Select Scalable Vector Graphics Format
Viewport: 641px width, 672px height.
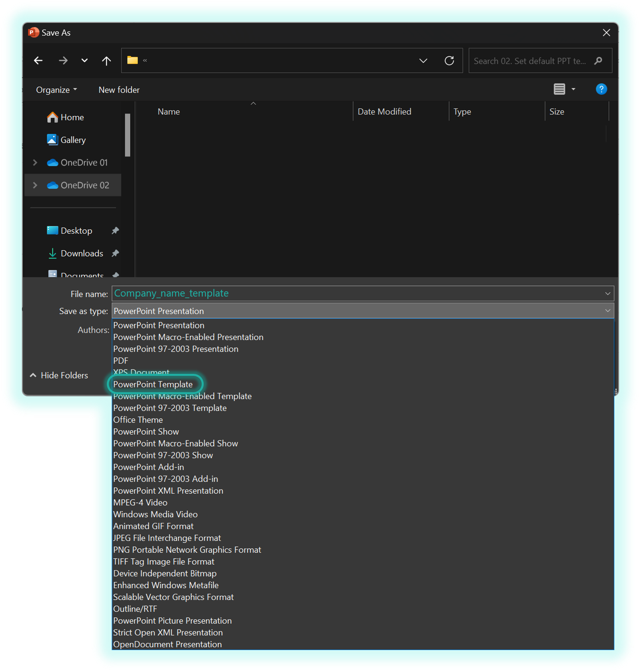click(363, 597)
